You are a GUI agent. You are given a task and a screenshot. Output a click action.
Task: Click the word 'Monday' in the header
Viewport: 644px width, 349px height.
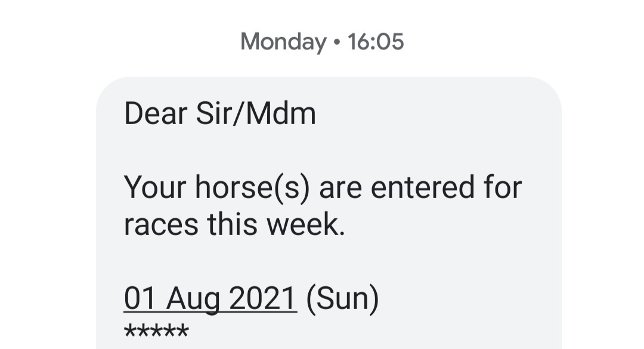coord(283,42)
